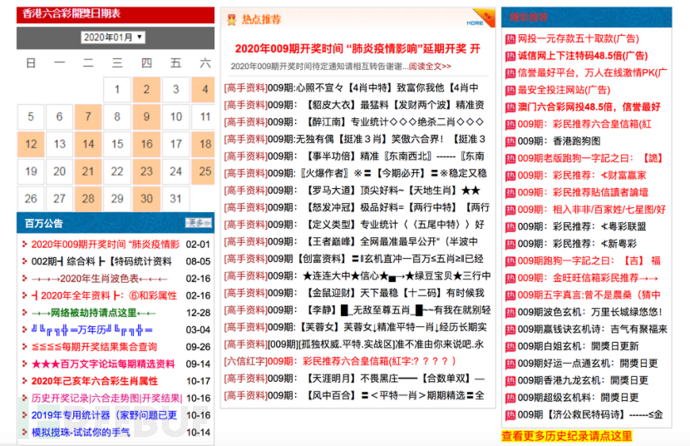Open headline 2020年009期开奖时间 延期开奖

357,48
